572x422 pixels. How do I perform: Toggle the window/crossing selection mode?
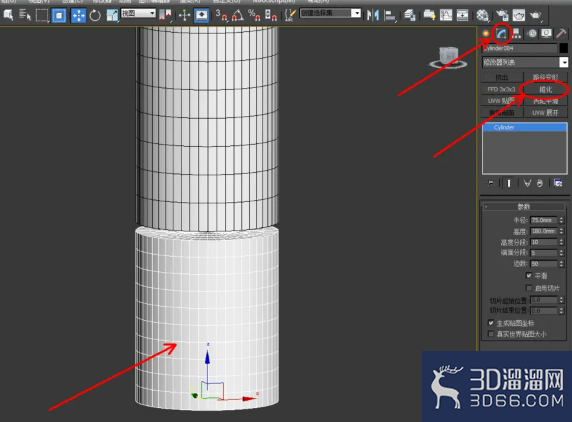click(59, 15)
